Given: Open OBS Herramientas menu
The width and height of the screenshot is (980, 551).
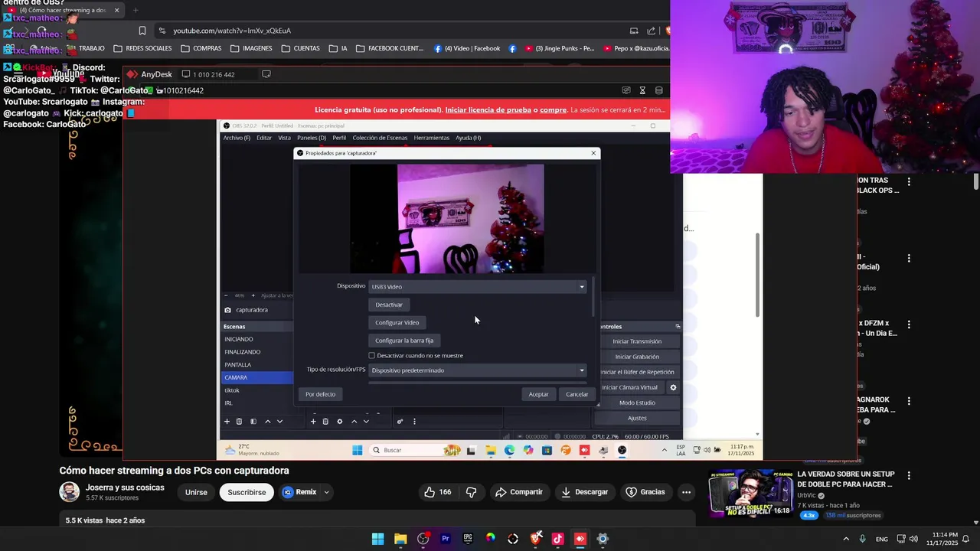Looking at the screenshot, I should click(x=432, y=138).
